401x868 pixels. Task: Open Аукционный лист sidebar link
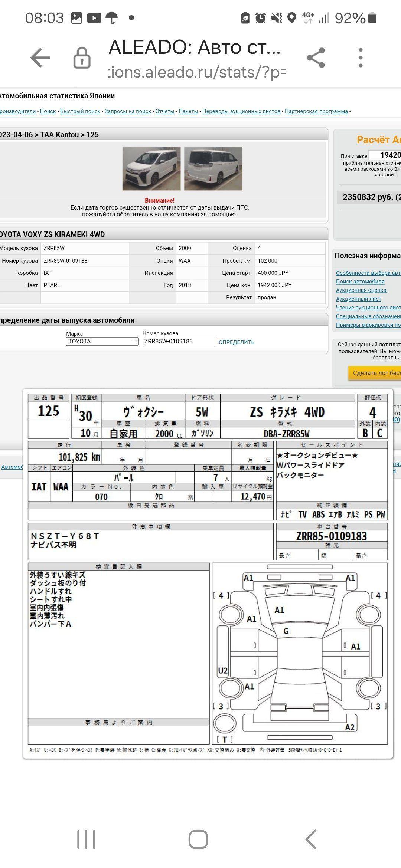(x=359, y=299)
